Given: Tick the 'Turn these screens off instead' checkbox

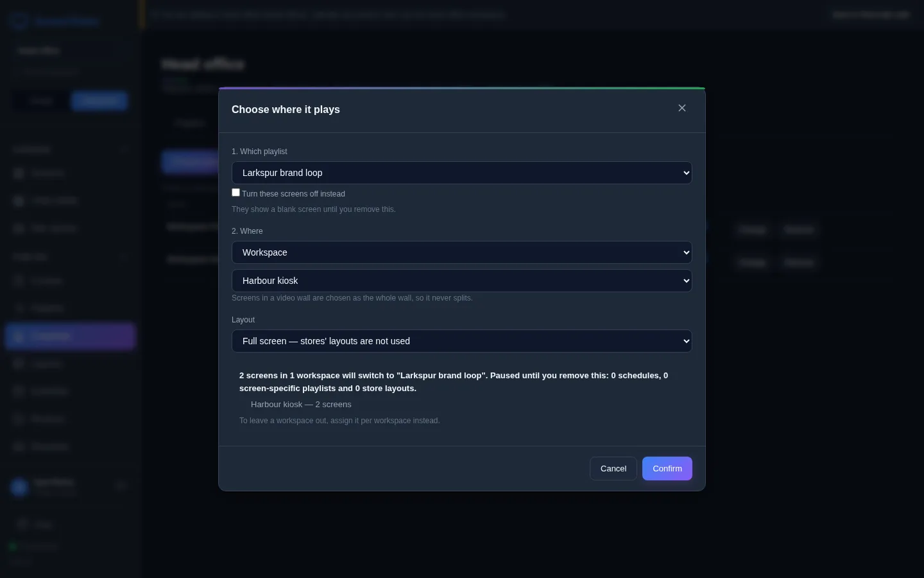Looking at the screenshot, I should [x=235, y=193].
